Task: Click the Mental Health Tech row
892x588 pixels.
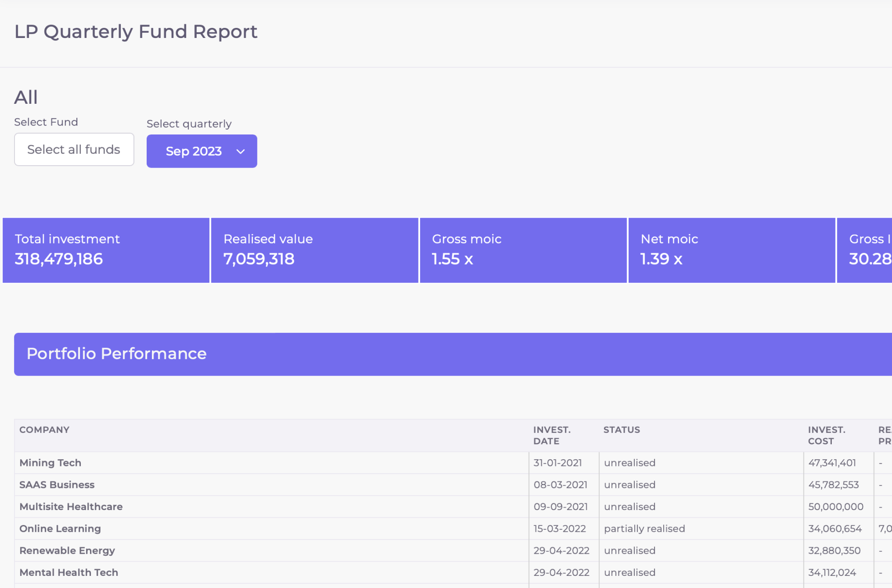Action: pyautogui.click(x=69, y=572)
